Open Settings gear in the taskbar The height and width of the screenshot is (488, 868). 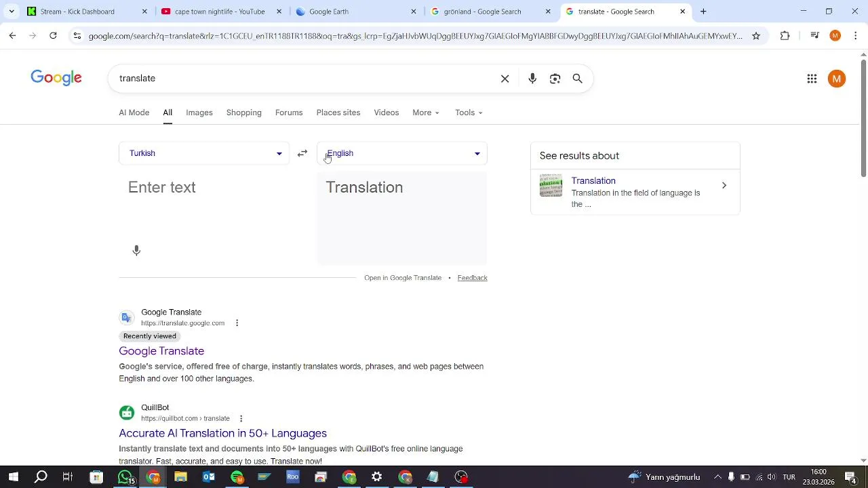377,477
